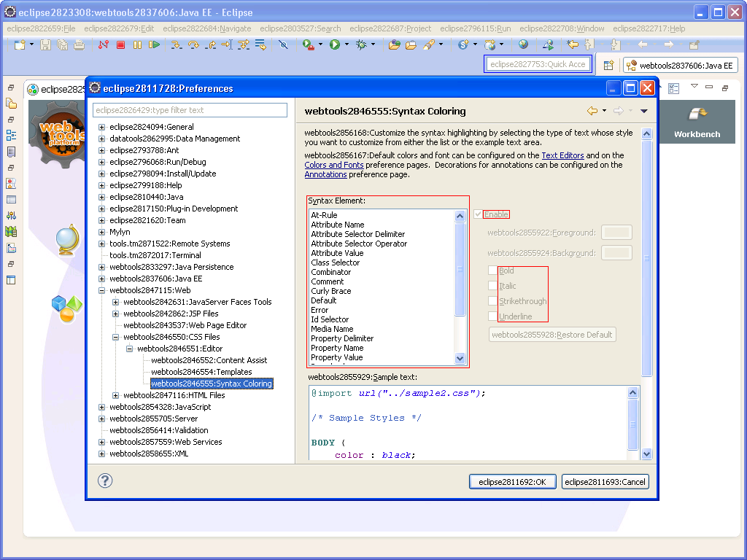747x560 pixels.
Task: Click the type filter text field
Action: click(190, 110)
